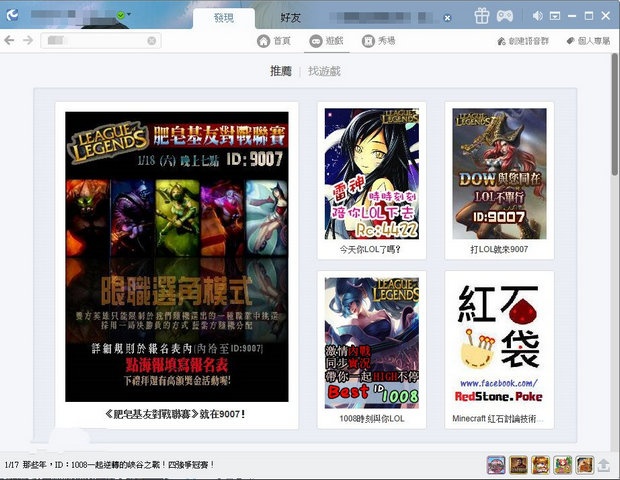Viewport: 620px width, 480px height.
Task: Click the green online status check icon
Action: [121, 15]
